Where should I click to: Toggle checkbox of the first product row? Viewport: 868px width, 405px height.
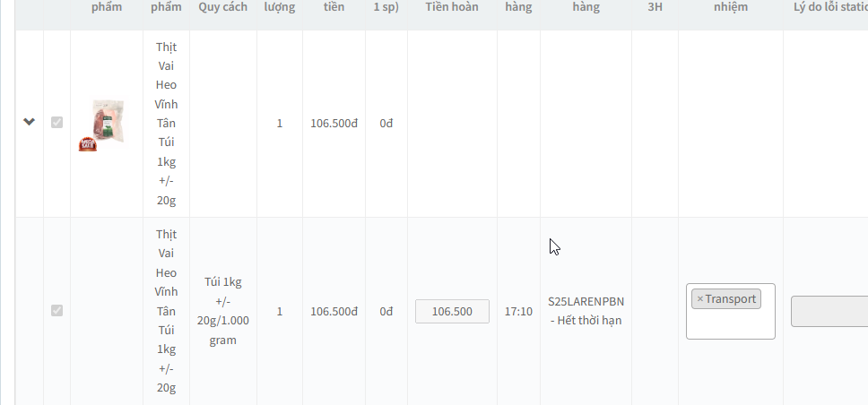[57, 122]
